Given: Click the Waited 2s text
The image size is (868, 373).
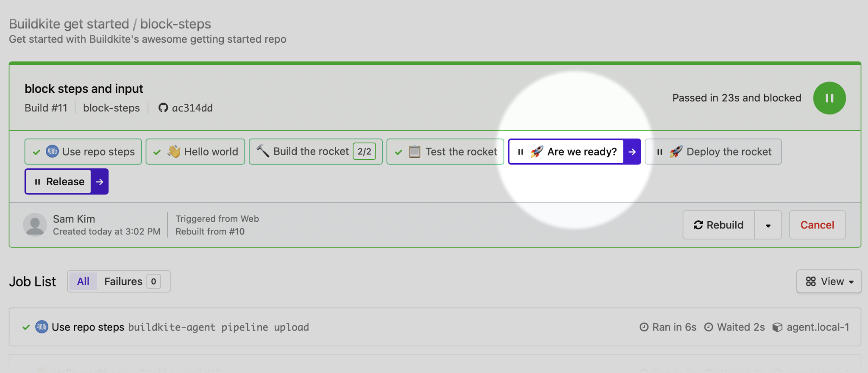Looking at the screenshot, I should [741, 327].
